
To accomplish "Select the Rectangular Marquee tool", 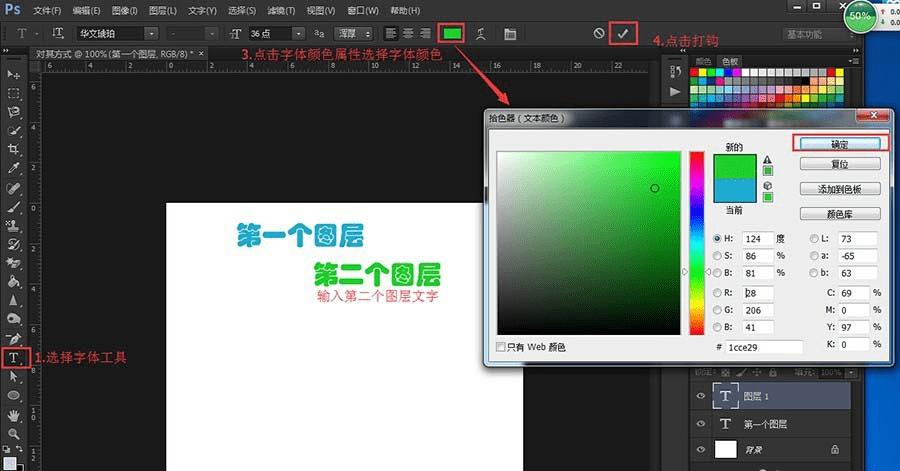I will [x=14, y=94].
